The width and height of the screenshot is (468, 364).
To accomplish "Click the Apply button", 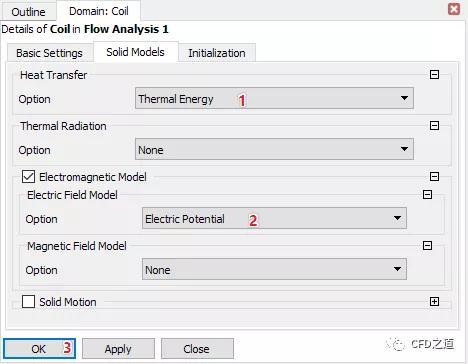I will (118, 349).
